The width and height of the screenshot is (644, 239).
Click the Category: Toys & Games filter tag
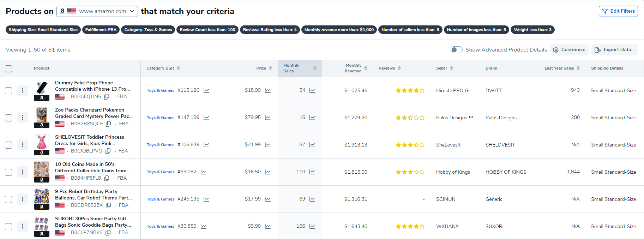[x=148, y=30]
